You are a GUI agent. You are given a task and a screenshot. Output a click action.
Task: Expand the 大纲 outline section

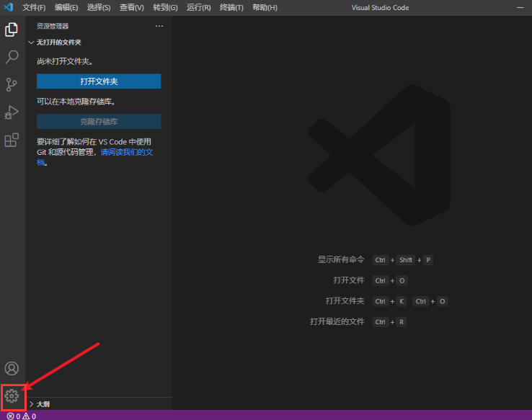click(x=43, y=404)
